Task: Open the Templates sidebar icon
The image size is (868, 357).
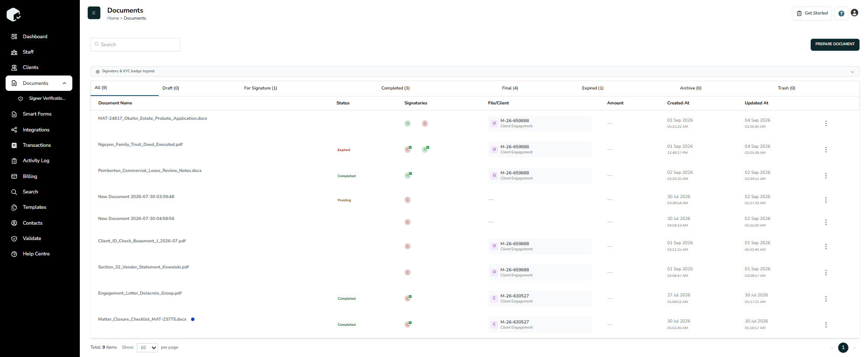Action: [x=14, y=207]
